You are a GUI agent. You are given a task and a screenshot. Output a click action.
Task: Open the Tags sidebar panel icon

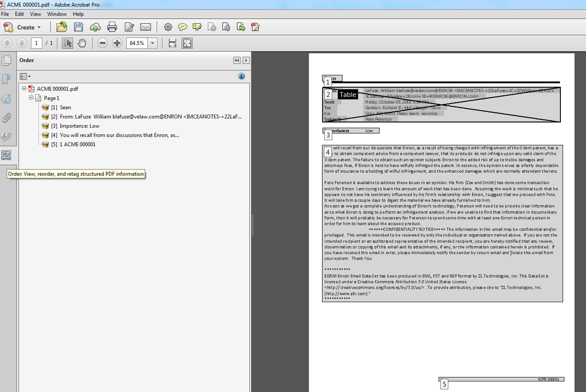(x=6, y=99)
